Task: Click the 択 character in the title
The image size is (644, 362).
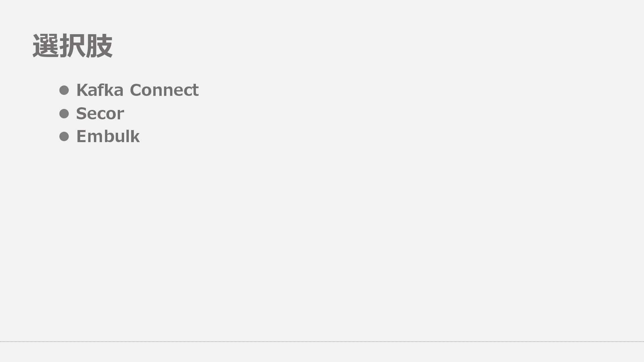Action: 72,46
